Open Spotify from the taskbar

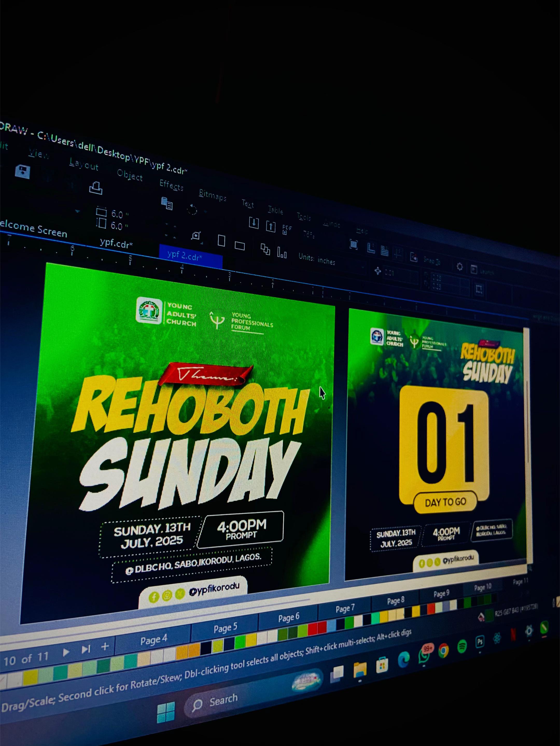click(462, 646)
